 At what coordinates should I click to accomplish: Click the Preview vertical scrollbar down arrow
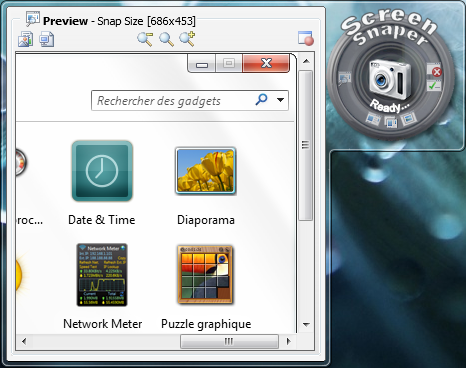click(x=306, y=324)
